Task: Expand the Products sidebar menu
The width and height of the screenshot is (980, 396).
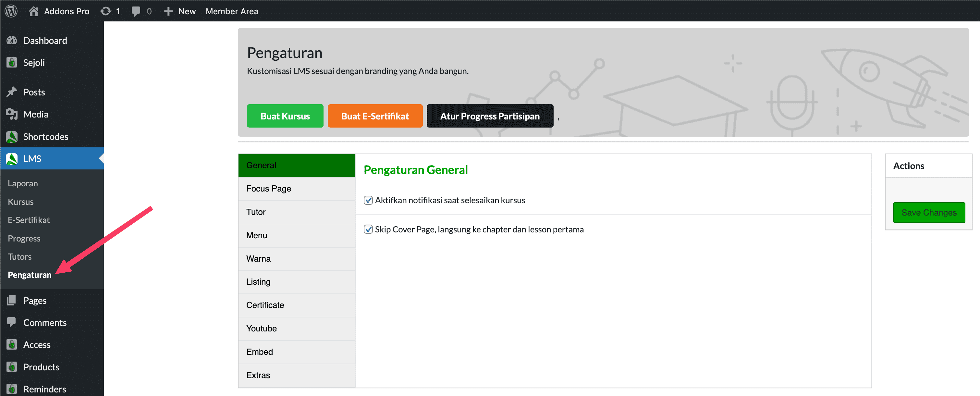Action: [41, 367]
